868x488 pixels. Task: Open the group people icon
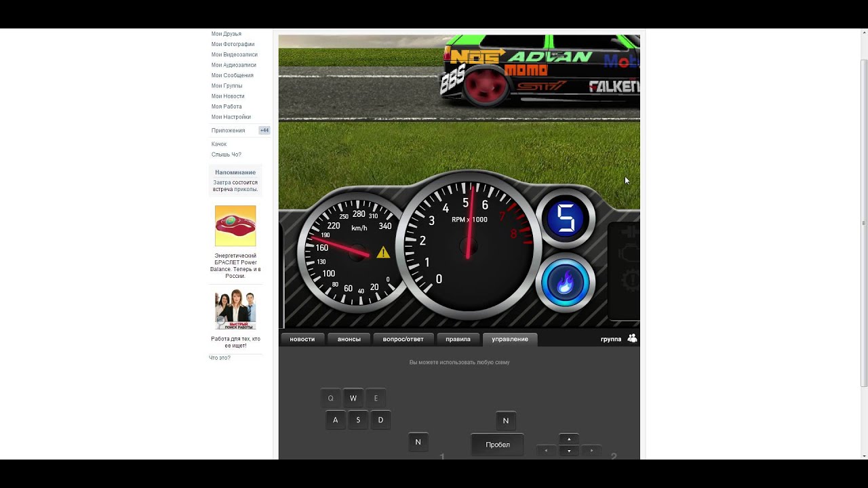point(632,338)
